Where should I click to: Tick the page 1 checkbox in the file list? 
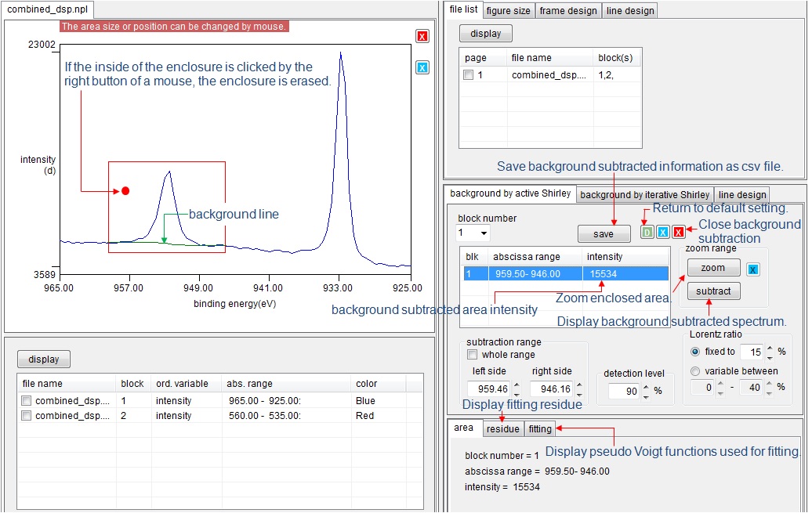click(x=468, y=75)
